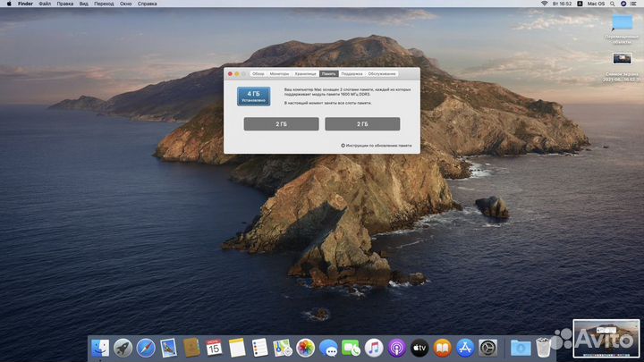Switch to the Поддержка tab

pos(352,74)
